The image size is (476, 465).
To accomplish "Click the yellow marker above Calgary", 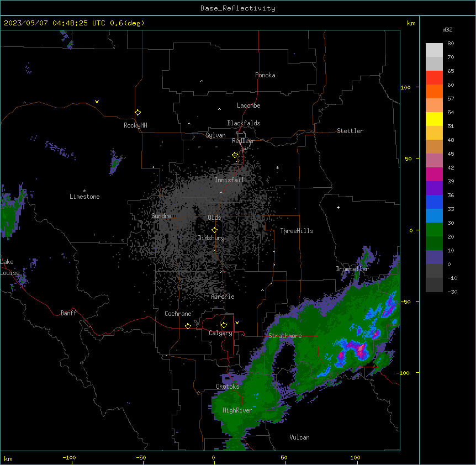I will [x=224, y=325].
